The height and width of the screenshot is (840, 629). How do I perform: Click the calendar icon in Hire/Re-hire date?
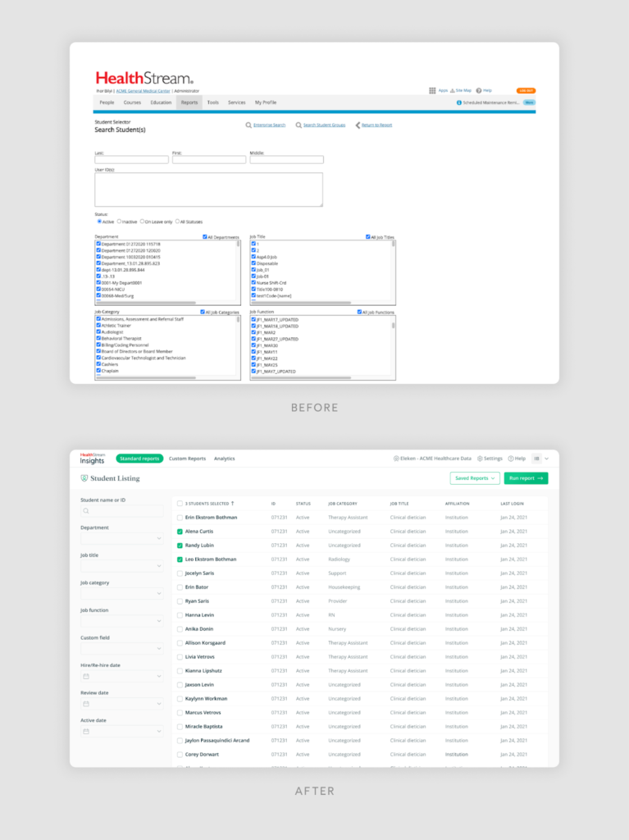86,676
